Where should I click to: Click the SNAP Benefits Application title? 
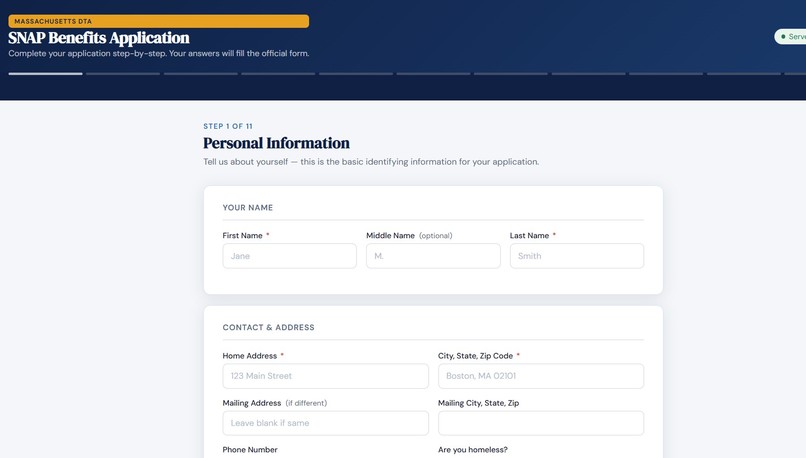[x=99, y=38]
